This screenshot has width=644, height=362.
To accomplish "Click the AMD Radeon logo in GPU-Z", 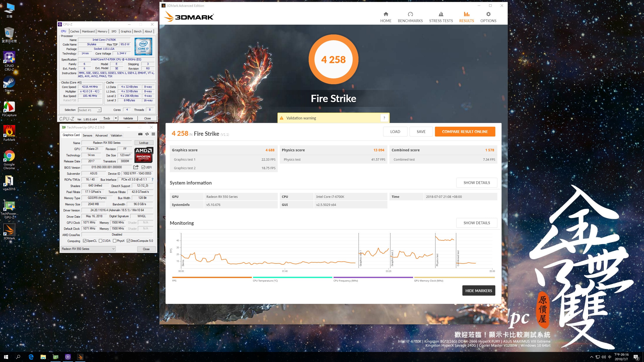I will [x=144, y=155].
